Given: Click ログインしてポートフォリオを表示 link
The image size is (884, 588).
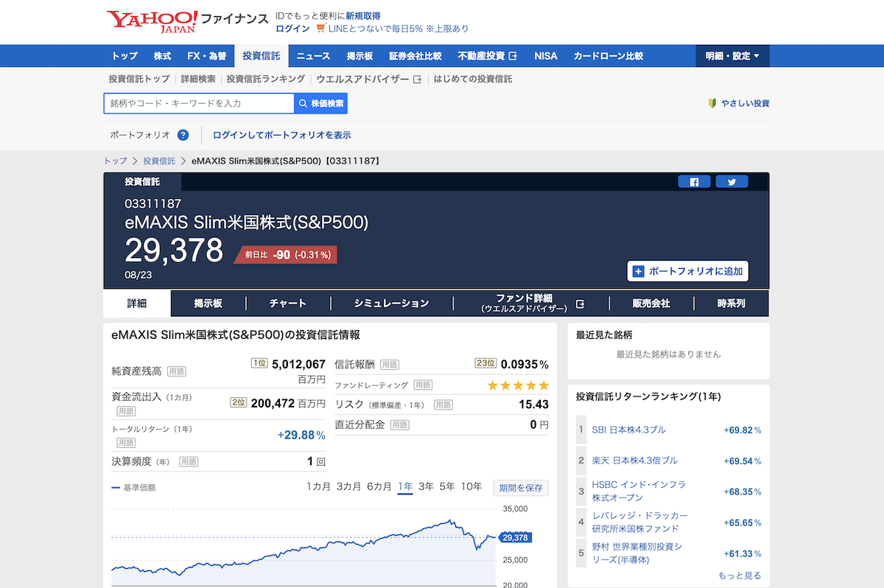Looking at the screenshot, I should (282, 135).
